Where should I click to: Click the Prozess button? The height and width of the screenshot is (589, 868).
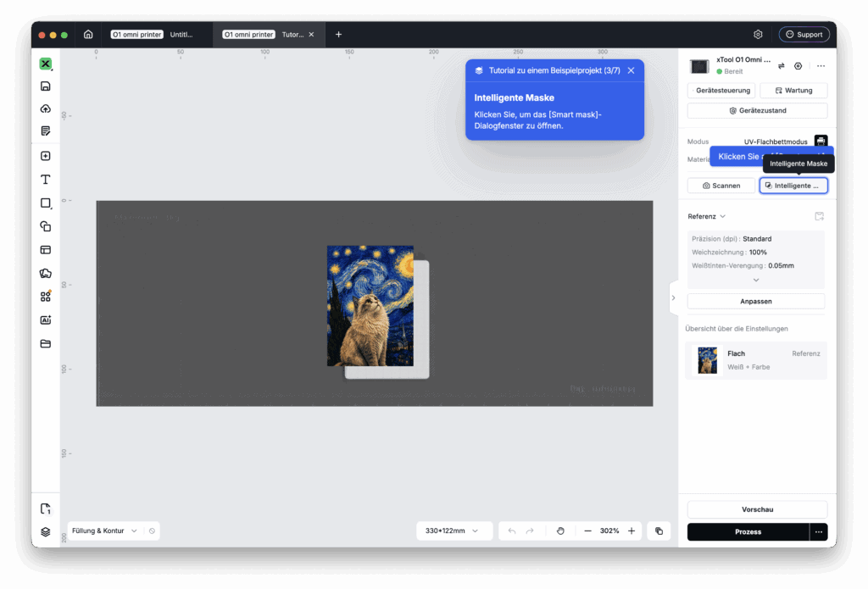coord(748,531)
